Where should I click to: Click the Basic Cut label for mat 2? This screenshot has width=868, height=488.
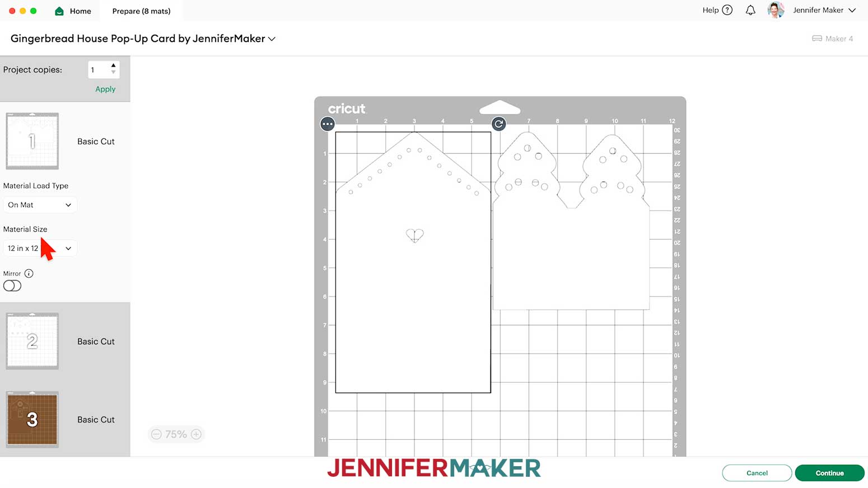[96, 341]
